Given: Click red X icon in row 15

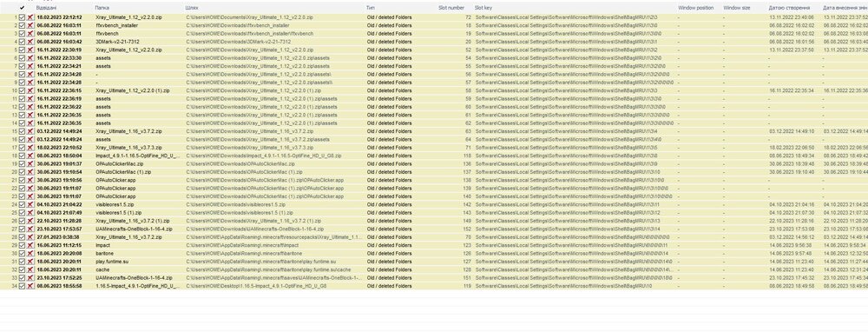Looking at the screenshot, I should tap(31, 131).
